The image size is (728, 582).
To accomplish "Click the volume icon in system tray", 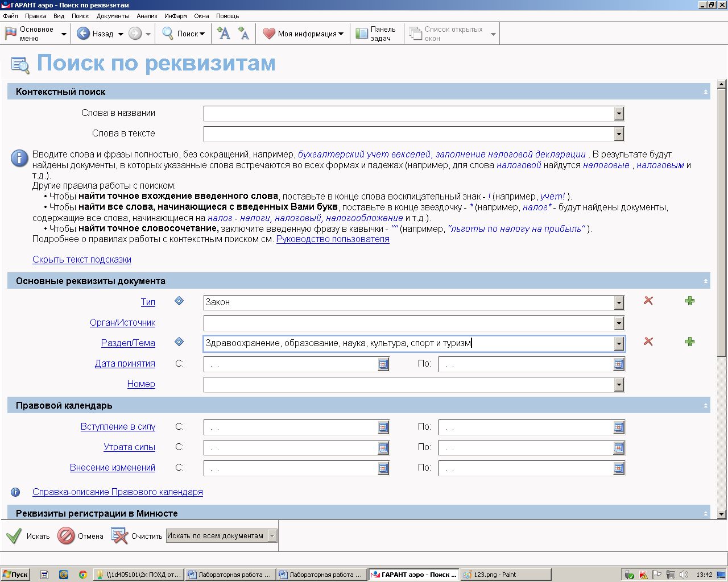I will click(x=684, y=575).
